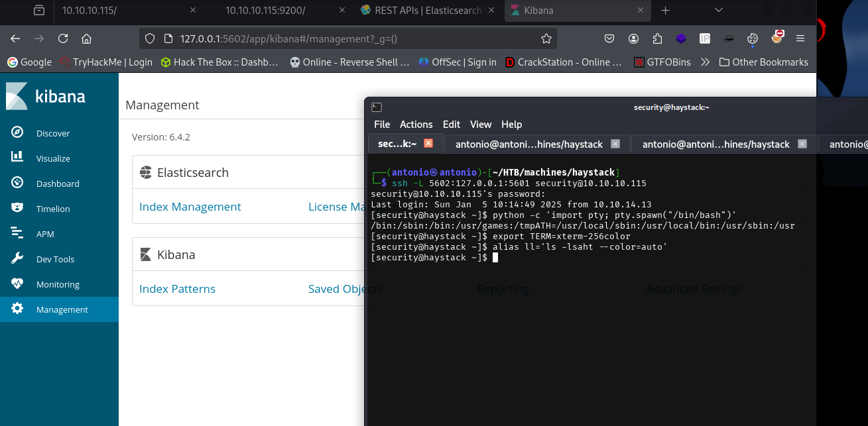The image size is (868, 426).
Task: Open the Other Bookmarks folder
Action: [763, 62]
